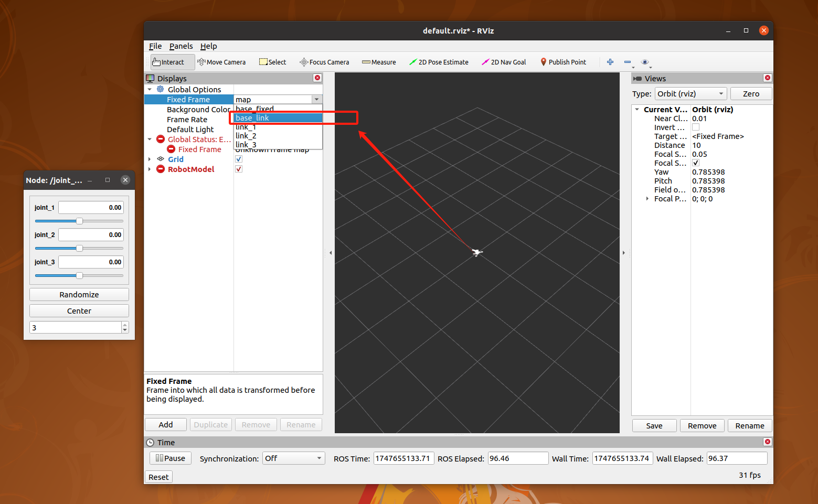Open the Help menu
818x504 pixels.
[209, 46]
